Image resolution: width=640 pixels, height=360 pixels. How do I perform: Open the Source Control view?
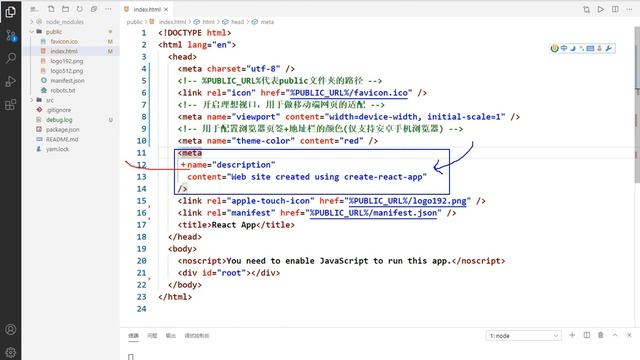[x=11, y=36]
